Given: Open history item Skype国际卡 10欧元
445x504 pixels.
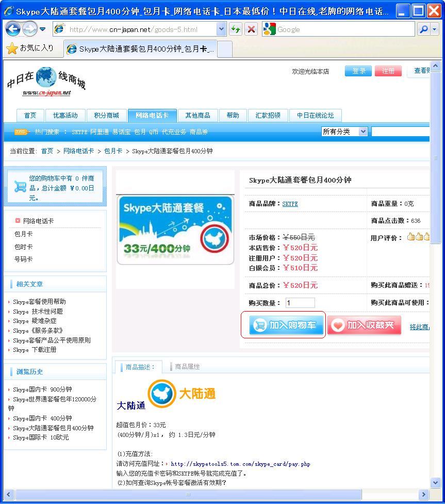Looking at the screenshot, I should [x=41, y=437].
